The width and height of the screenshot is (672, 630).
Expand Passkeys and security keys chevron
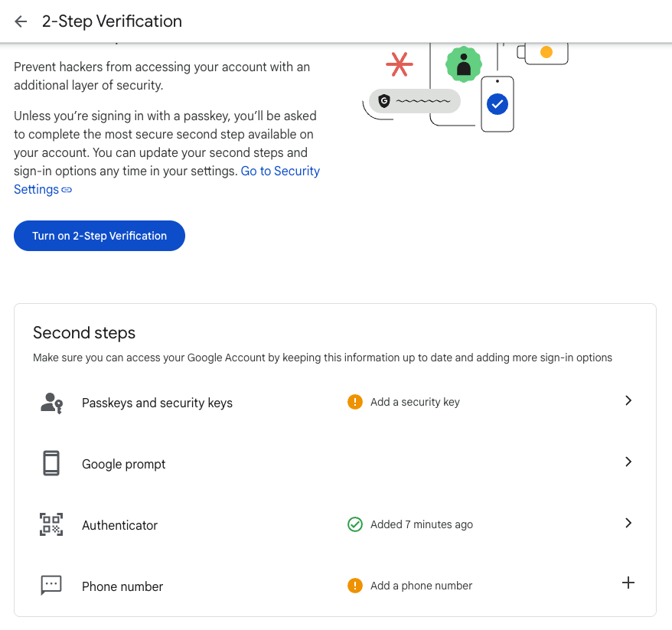pyautogui.click(x=628, y=400)
